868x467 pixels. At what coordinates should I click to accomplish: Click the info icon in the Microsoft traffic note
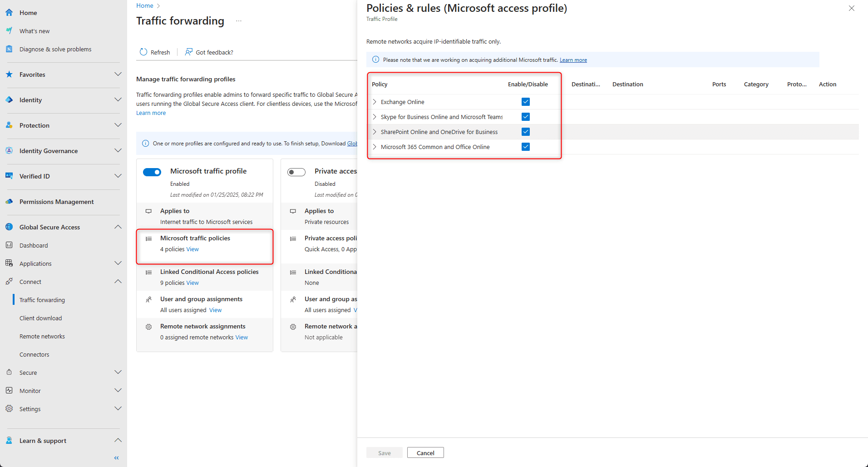click(x=376, y=60)
